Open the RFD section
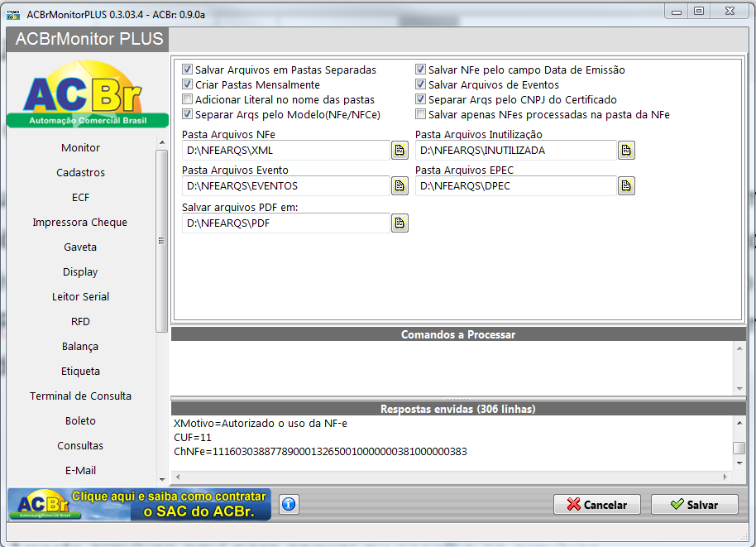756x547 pixels. 80,322
